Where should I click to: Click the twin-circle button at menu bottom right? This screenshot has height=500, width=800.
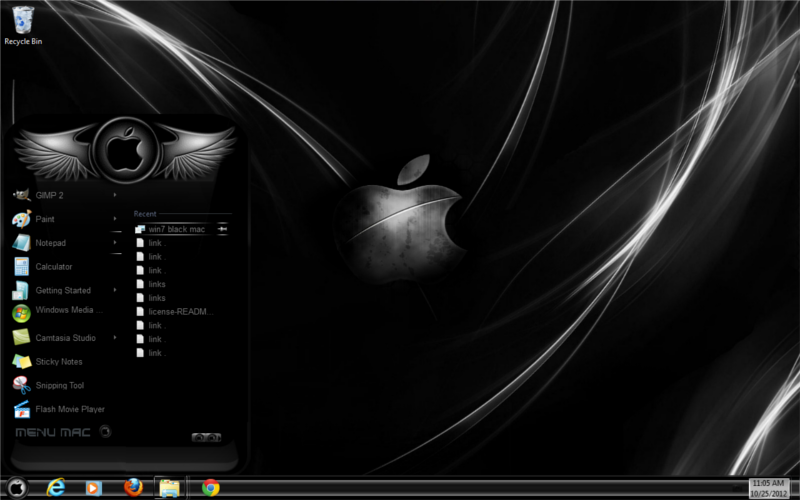[x=206, y=437]
